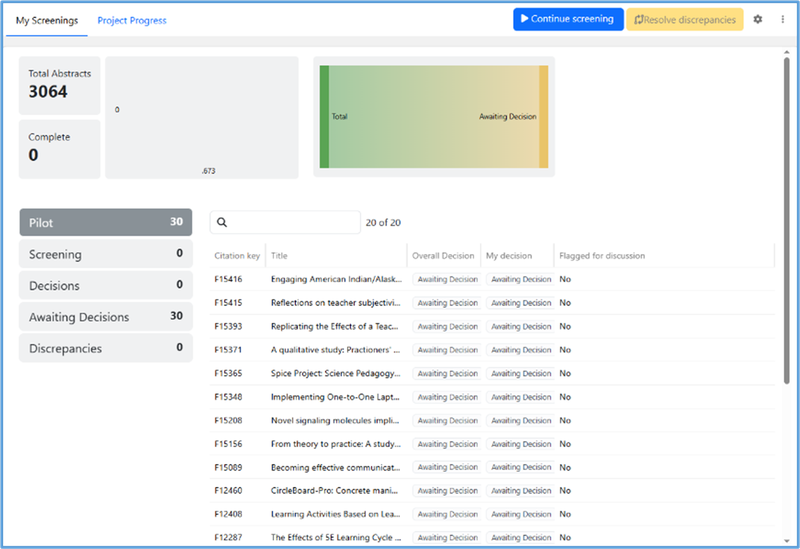This screenshot has height=549, width=800.
Task: Click citation key F15208
Action: [228, 420]
